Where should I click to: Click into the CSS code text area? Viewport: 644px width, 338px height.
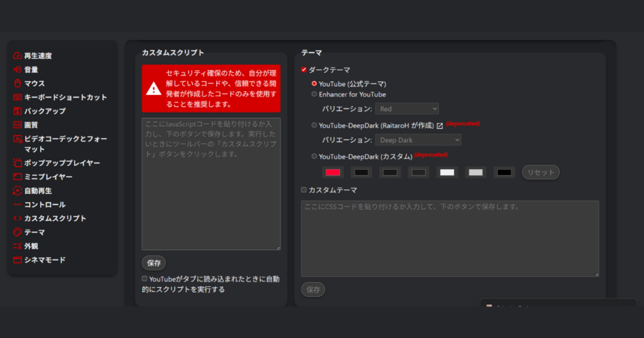coord(450,239)
